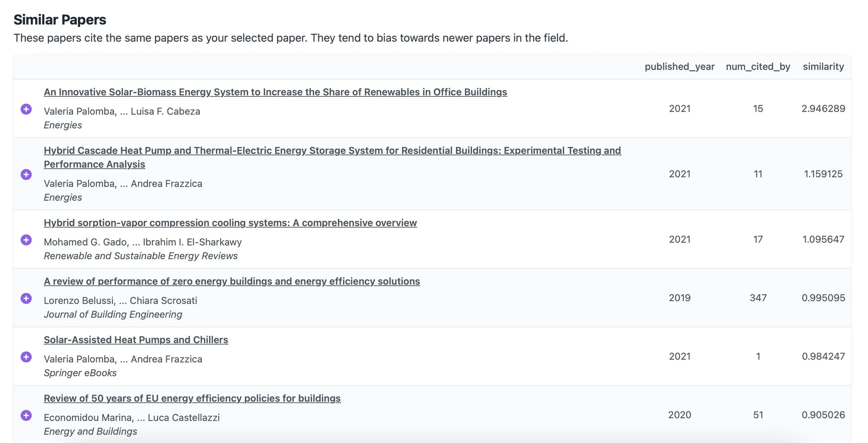Click the authors text 'Economidou Marina, ... Luca Castellazzi'
Viewport: 868px width, 443px height.
click(x=132, y=418)
